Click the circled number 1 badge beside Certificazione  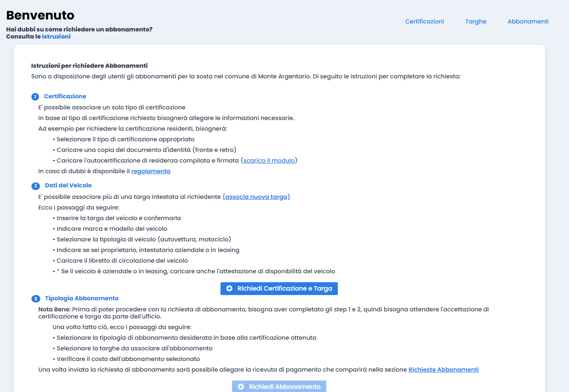tap(35, 96)
